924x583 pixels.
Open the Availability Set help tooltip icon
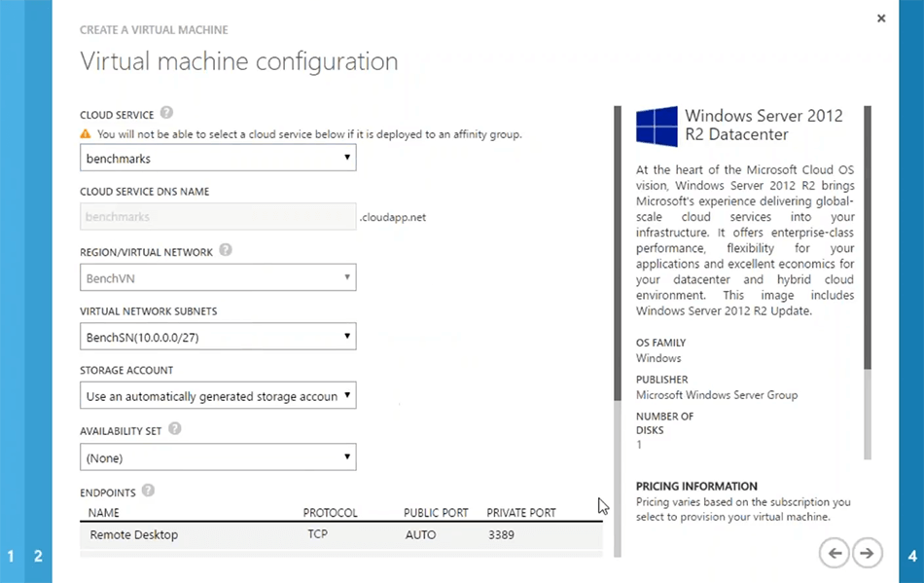coord(174,429)
